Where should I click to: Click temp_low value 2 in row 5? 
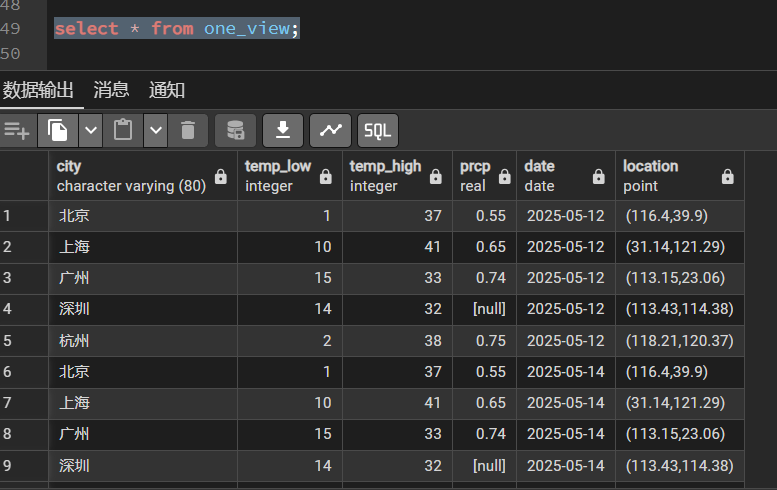290,341
